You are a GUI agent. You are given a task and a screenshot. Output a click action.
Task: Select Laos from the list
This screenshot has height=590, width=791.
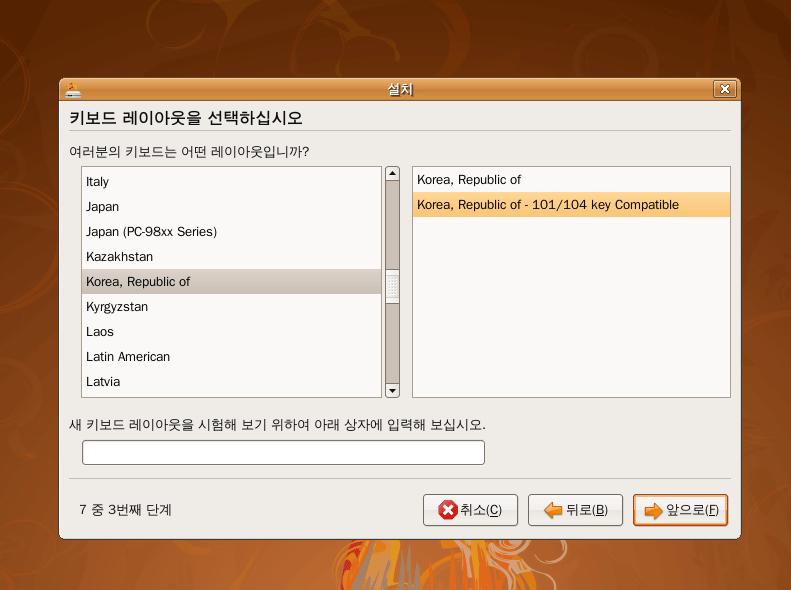(x=231, y=332)
